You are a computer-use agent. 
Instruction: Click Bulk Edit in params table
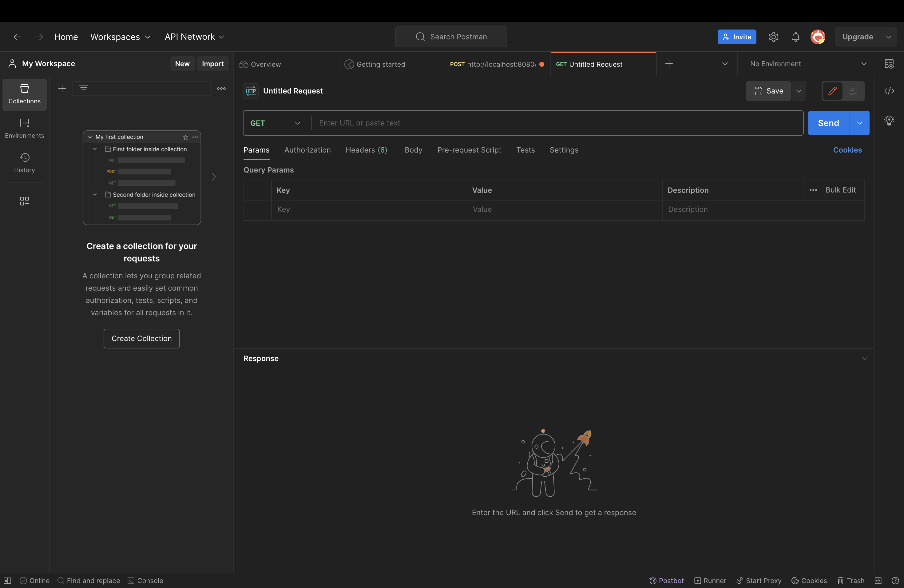tap(841, 190)
